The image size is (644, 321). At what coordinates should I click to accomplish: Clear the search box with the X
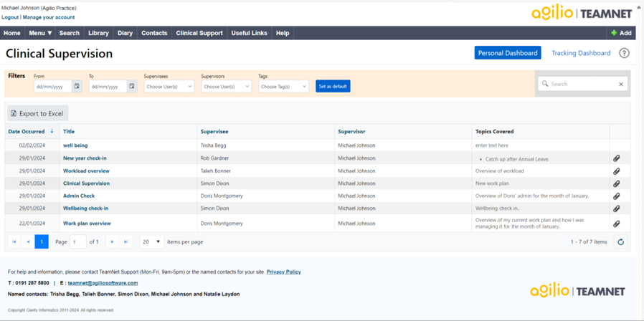[x=620, y=84]
